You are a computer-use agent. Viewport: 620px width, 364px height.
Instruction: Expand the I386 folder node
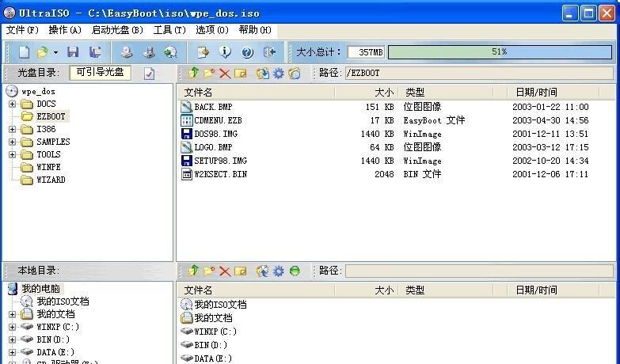click(x=12, y=129)
